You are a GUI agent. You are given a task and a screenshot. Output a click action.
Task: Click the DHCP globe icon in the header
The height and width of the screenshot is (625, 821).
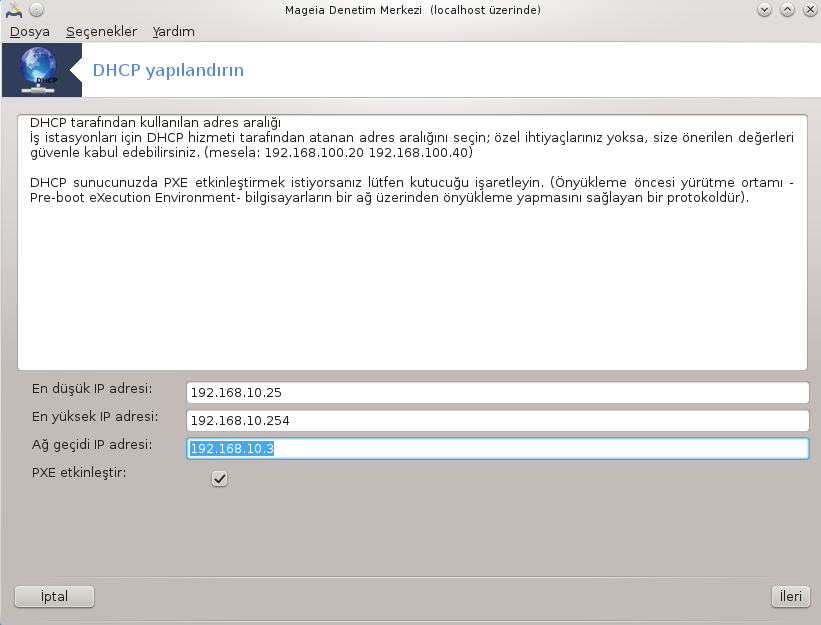click(x=38, y=70)
